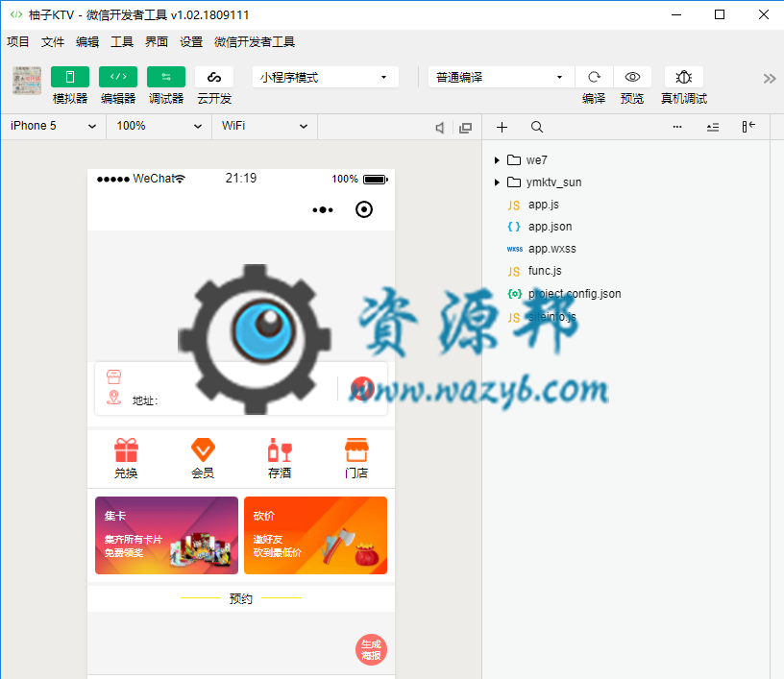The height and width of the screenshot is (679, 784).
Task: Tap the 存酒 bottle icon
Action: 280,449
